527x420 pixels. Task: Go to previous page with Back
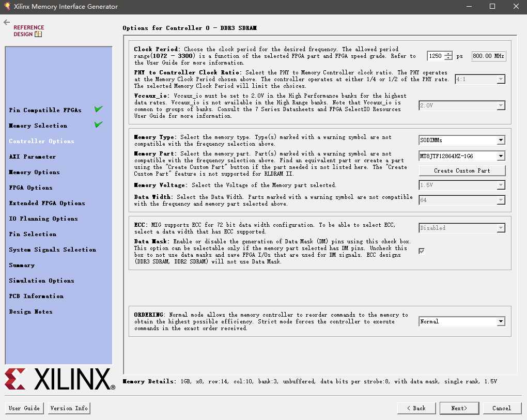(x=416, y=408)
